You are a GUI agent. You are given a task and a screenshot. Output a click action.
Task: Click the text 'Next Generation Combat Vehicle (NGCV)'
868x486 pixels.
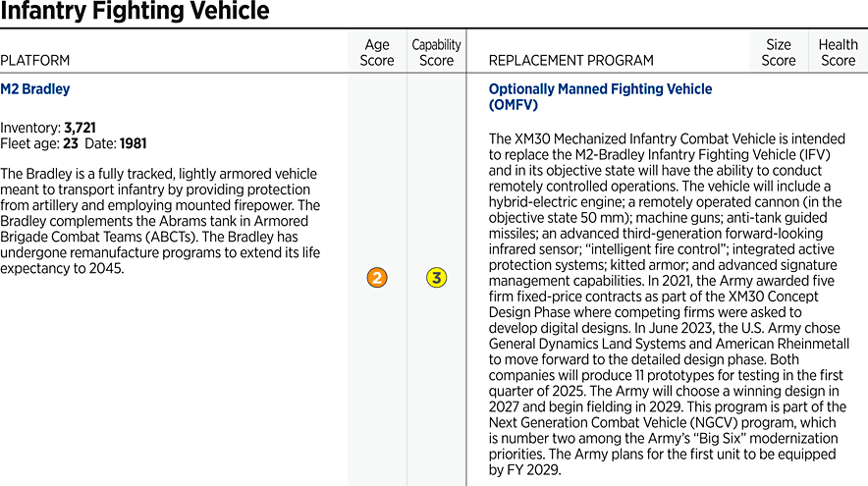(x=619, y=422)
